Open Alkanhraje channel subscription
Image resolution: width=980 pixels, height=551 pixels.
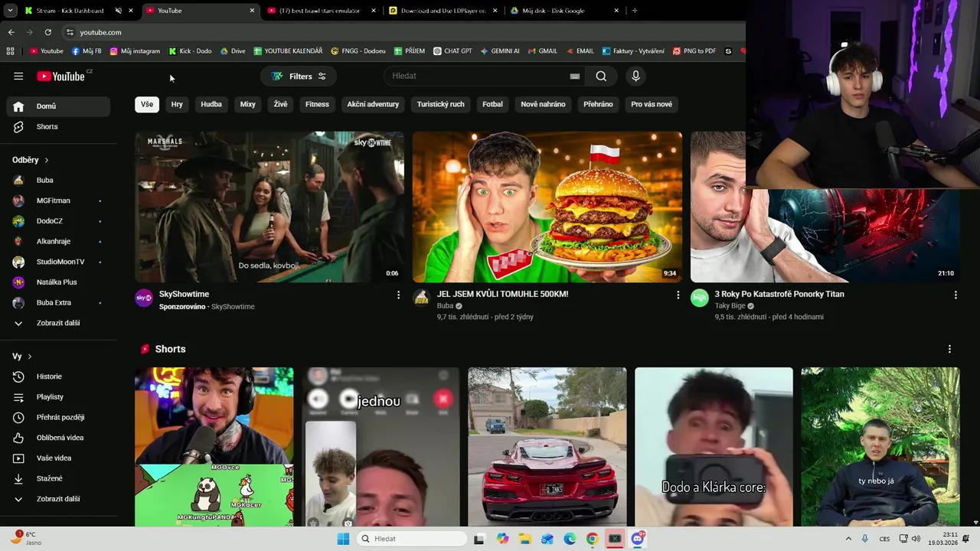click(x=58, y=241)
